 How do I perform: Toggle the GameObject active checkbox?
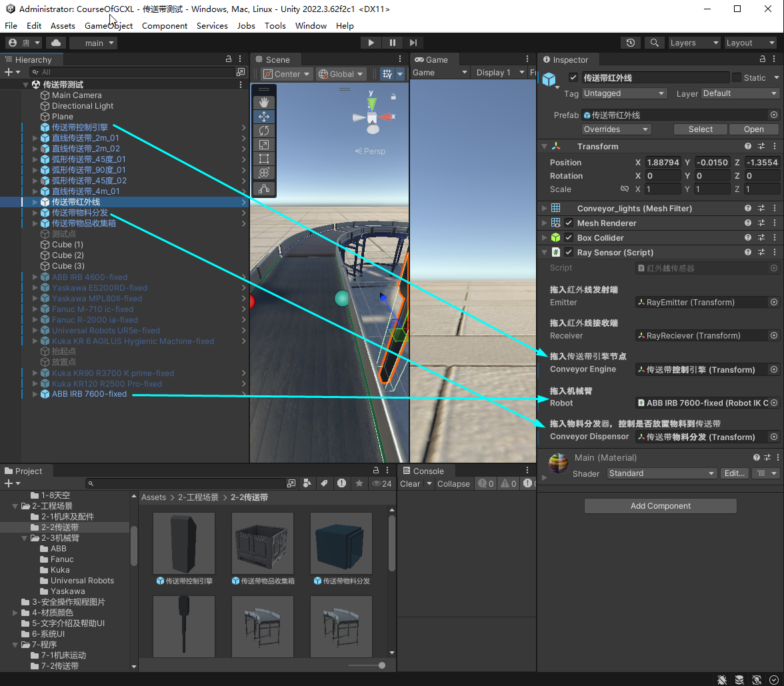pyautogui.click(x=573, y=77)
